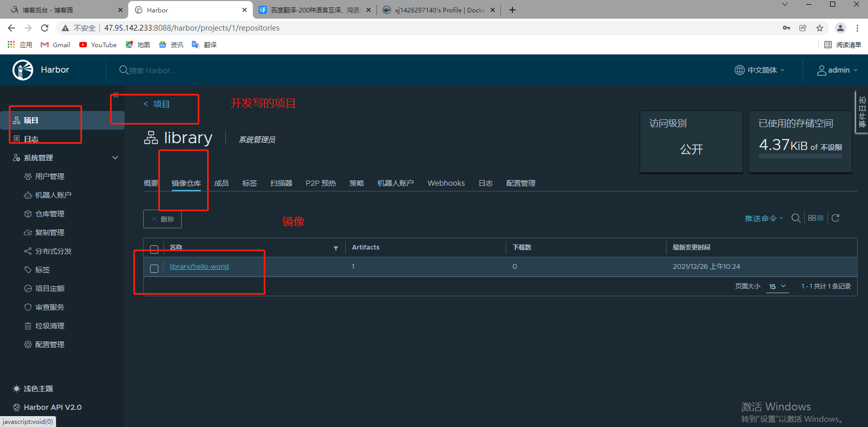Image resolution: width=868 pixels, height=427 pixels.
Task: Close the Harbor browser tab
Action: 245,10
